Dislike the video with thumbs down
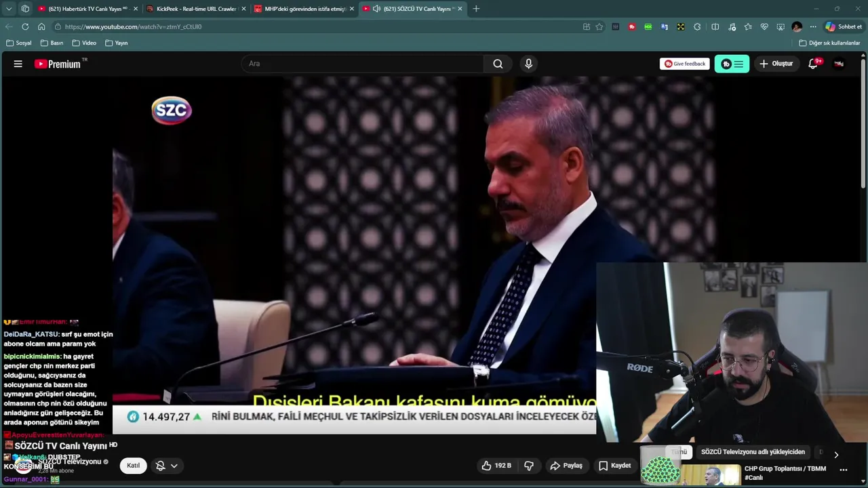868x488 pixels. coord(529,466)
